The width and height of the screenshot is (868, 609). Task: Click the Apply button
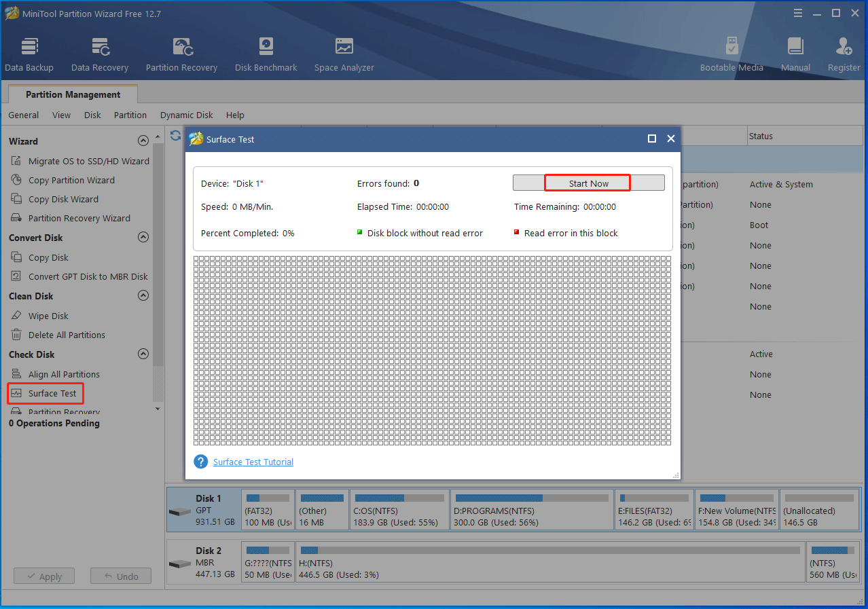44,576
